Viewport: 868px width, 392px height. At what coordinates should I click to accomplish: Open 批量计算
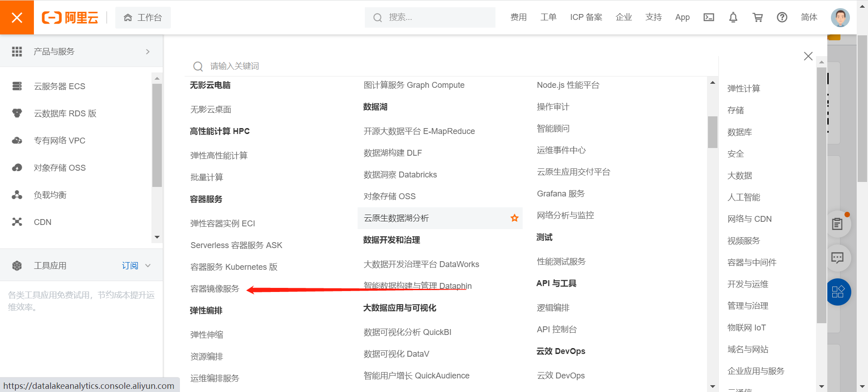[x=207, y=177]
